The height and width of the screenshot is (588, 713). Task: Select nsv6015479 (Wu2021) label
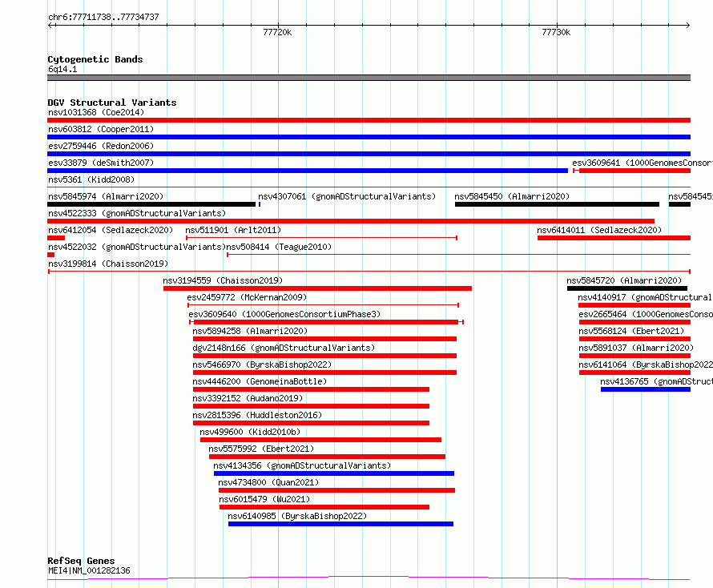coord(264,499)
